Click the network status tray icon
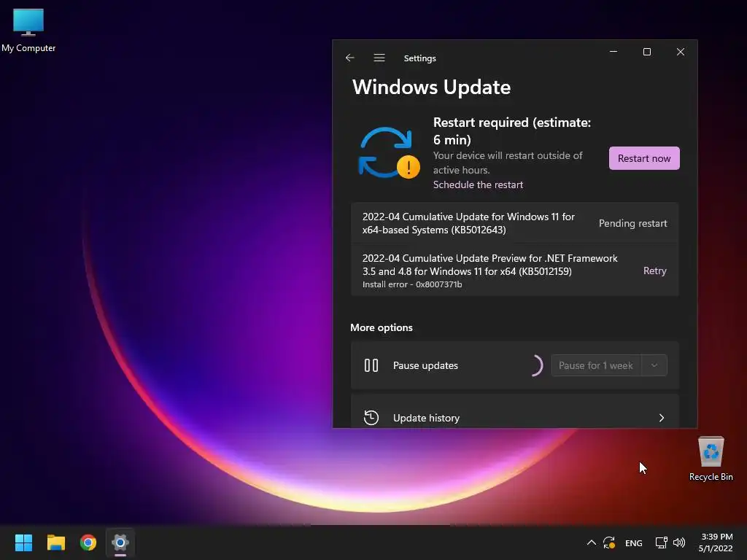The width and height of the screenshot is (747, 560). click(661, 542)
